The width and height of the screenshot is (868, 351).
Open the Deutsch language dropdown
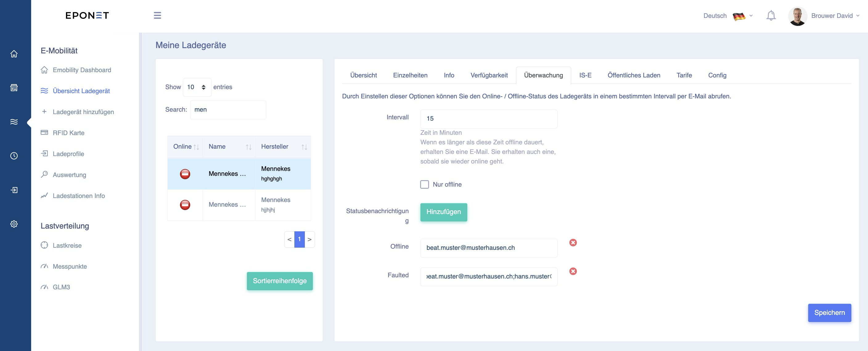728,16
